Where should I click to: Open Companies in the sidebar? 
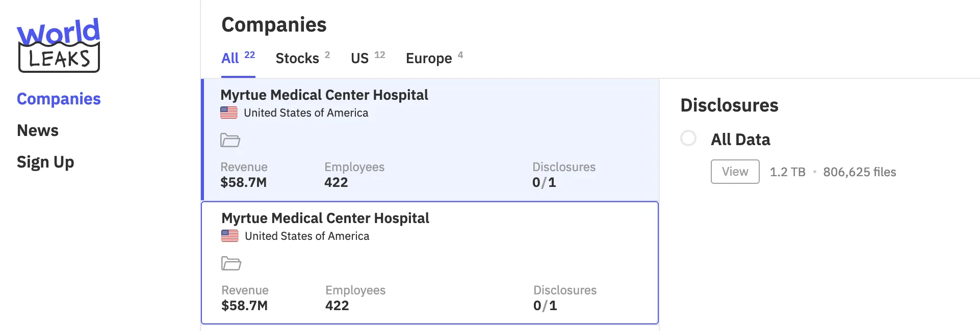tap(59, 99)
